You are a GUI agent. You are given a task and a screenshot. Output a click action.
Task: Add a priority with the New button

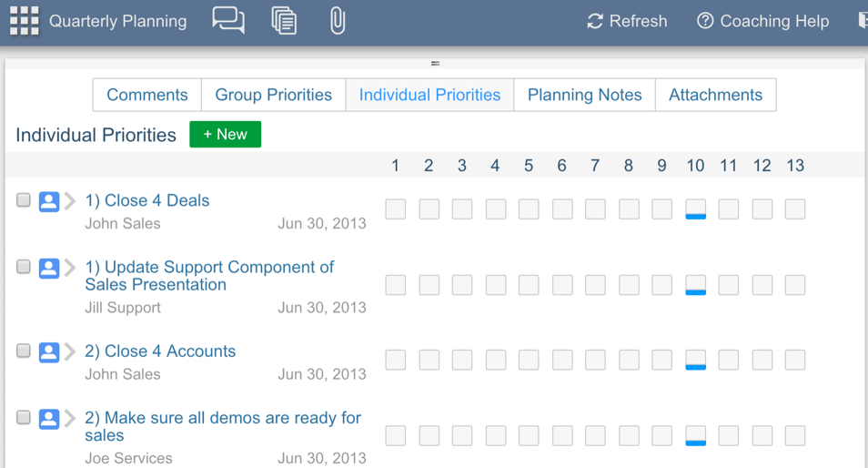[226, 134]
